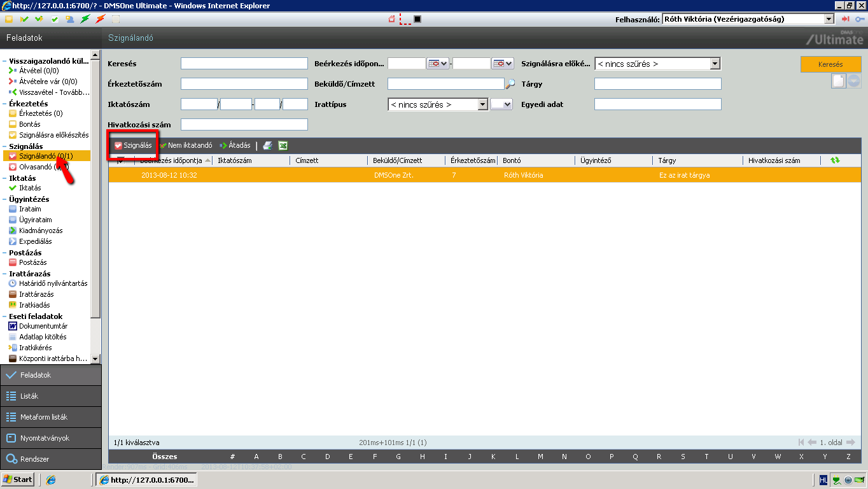This screenshot has width=868, height=489.
Task: Click the red home icon in top bar
Action: (392, 19)
